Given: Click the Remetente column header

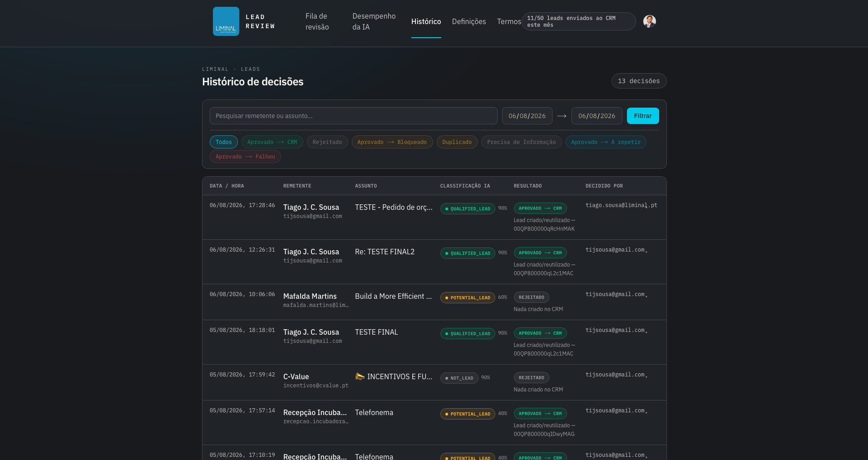Looking at the screenshot, I should click(x=297, y=186).
